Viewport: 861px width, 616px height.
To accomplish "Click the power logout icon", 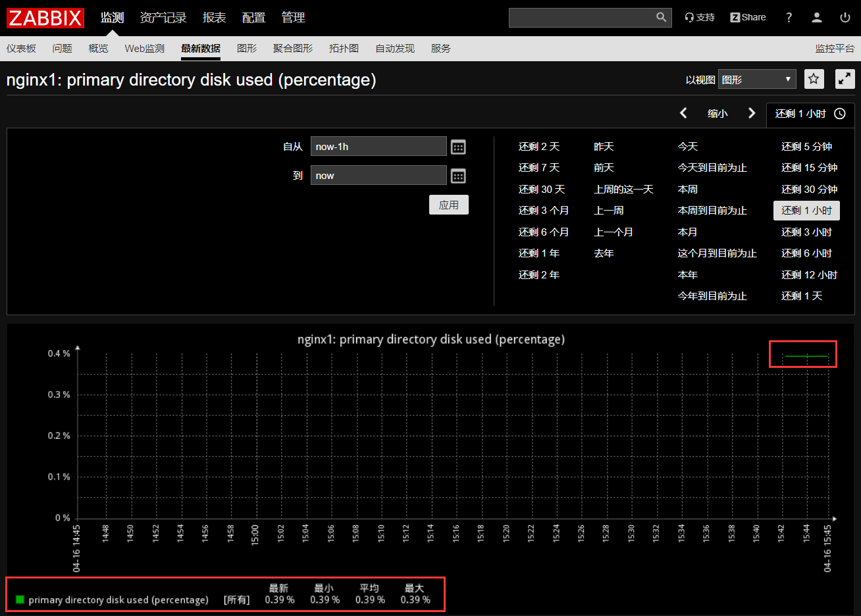I will click(845, 18).
